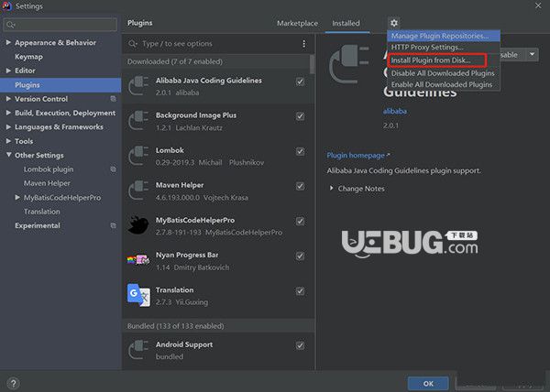This screenshot has height=392, width=550.
Task: Switch to the Installed tab
Action: click(346, 24)
